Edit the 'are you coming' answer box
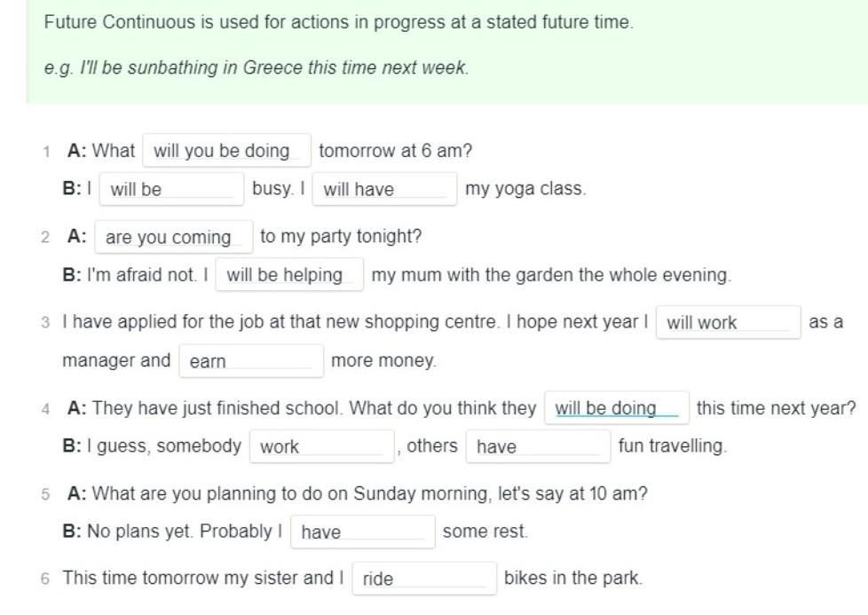The image size is (868, 615). tap(174, 237)
